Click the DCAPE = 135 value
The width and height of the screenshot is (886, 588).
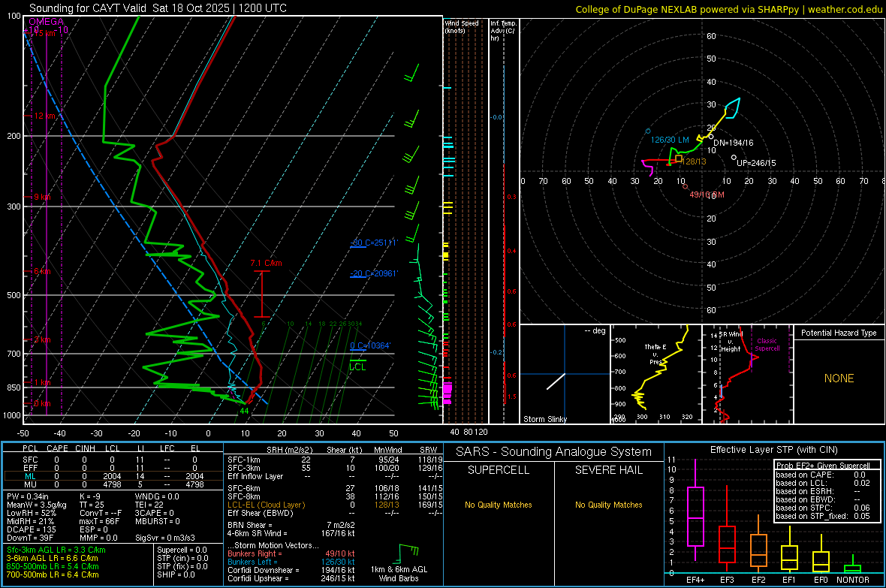pos(32,529)
